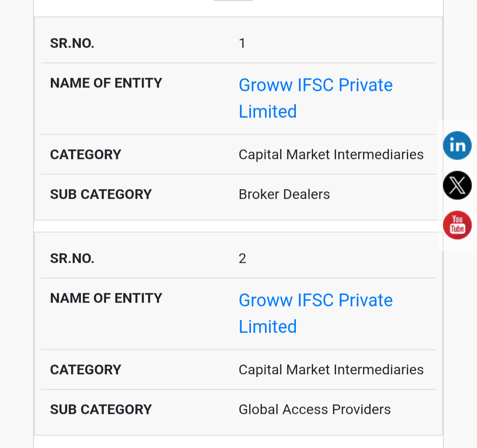The height and width of the screenshot is (448, 477).
Task: Click NAME OF ENTITY label in second entry
Action: coord(106,298)
